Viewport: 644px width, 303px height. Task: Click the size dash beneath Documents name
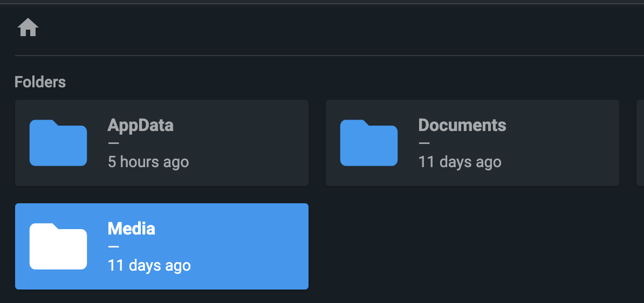pyautogui.click(x=424, y=143)
